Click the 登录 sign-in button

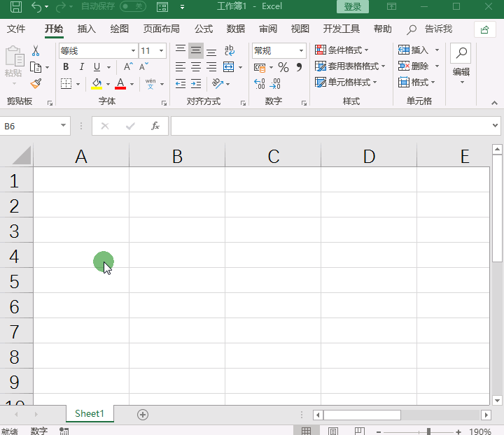[x=352, y=7]
